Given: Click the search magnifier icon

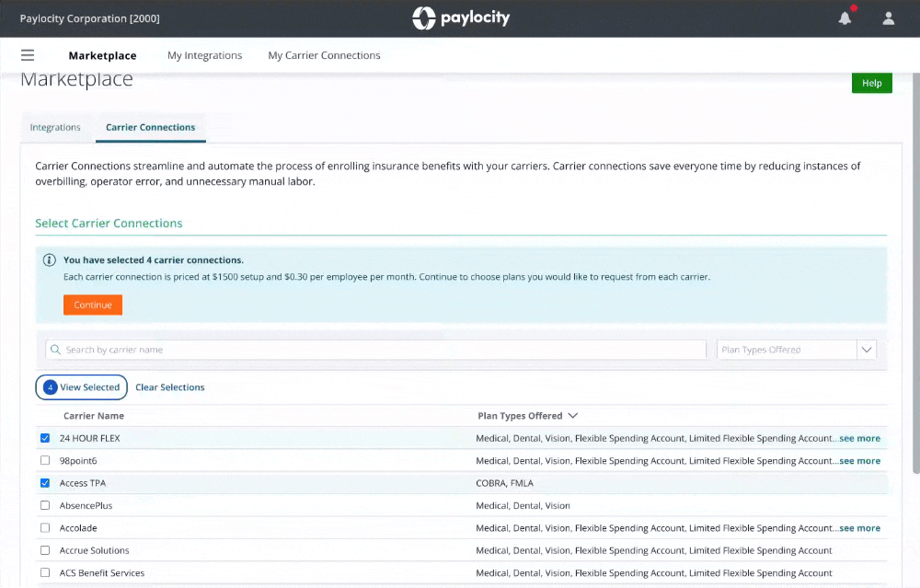Looking at the screenshot, I should 56,350.
